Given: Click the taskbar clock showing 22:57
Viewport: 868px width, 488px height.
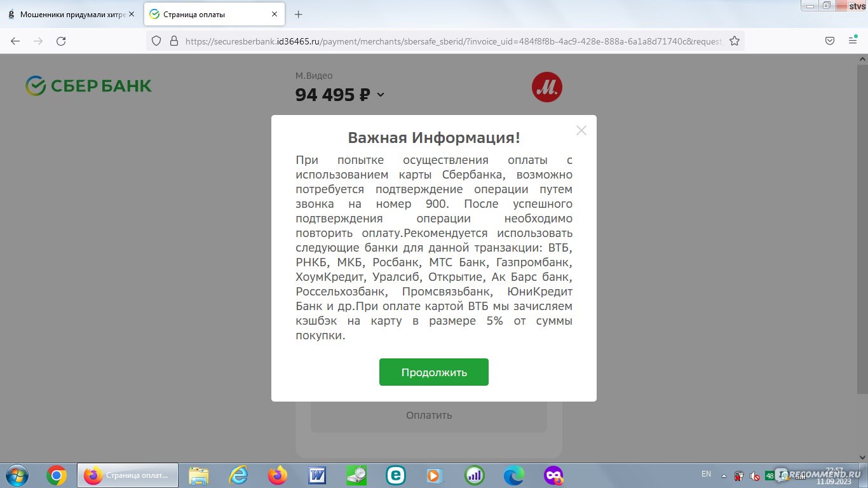Looking at the screenshot, I should (834, 475).
